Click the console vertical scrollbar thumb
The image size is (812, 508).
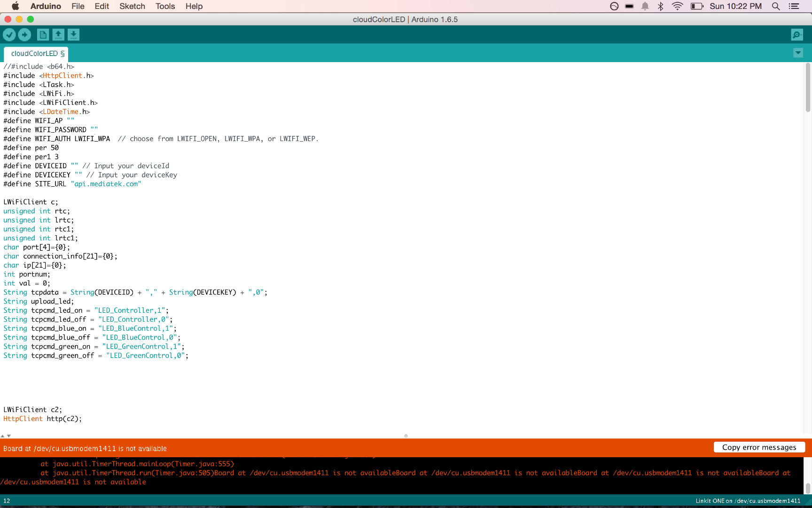[808, 488]
